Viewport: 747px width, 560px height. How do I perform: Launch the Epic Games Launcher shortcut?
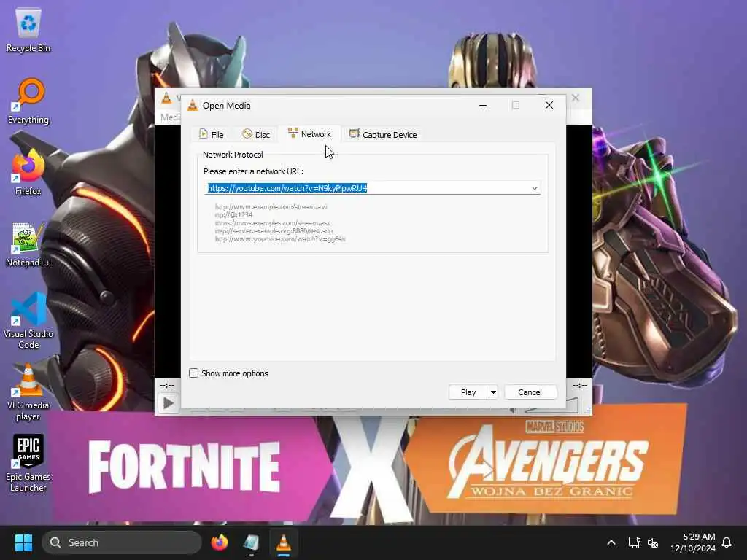tap(28, 463)
